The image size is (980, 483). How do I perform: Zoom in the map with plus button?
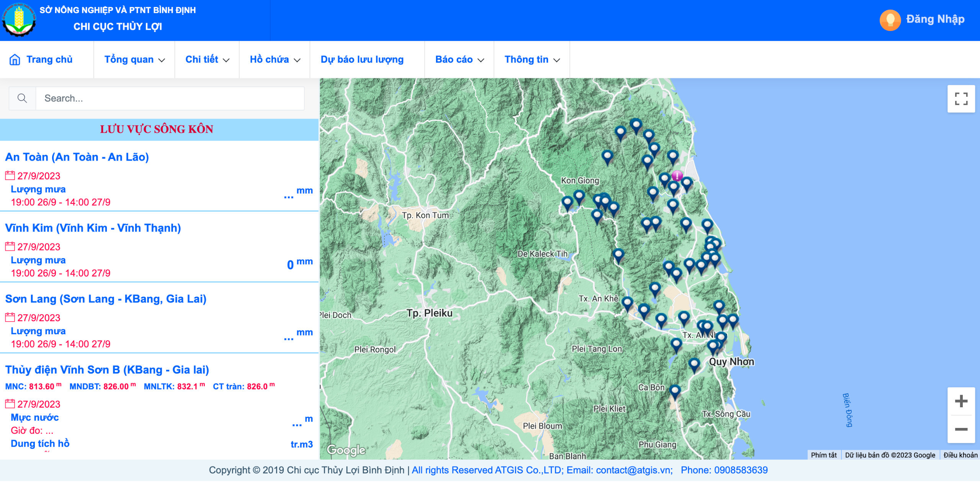(x=961, y=401)
